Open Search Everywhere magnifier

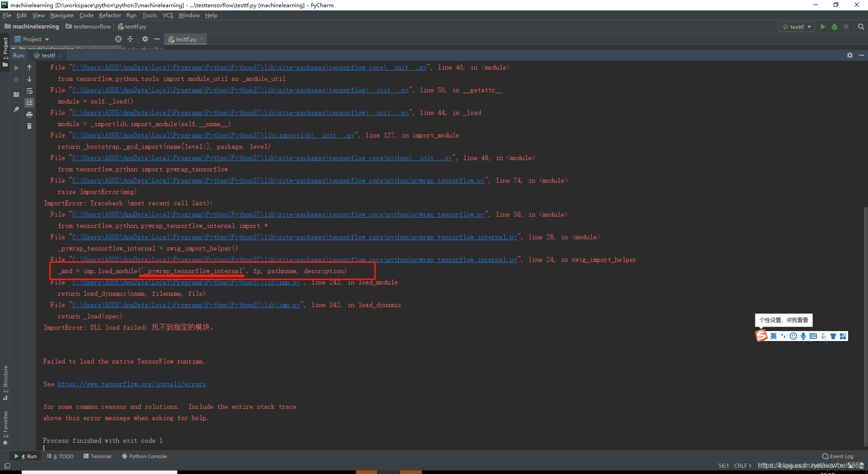click(x=861, y=27)
